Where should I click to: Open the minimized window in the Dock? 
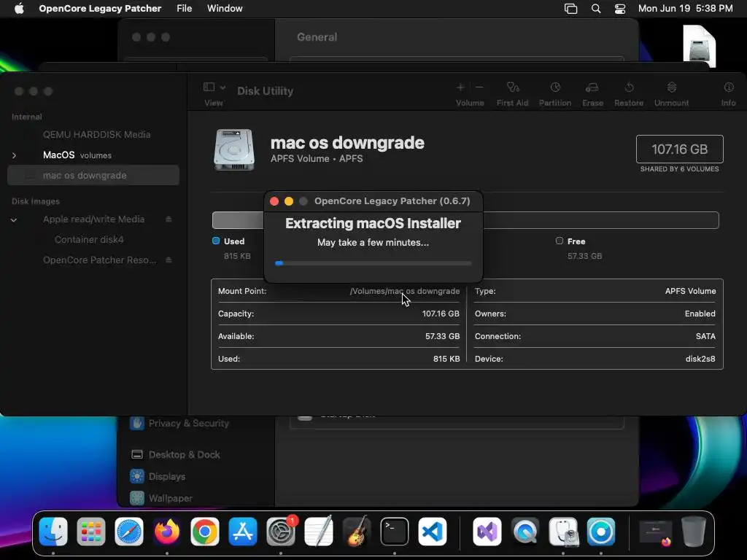(x=656, y=532)
